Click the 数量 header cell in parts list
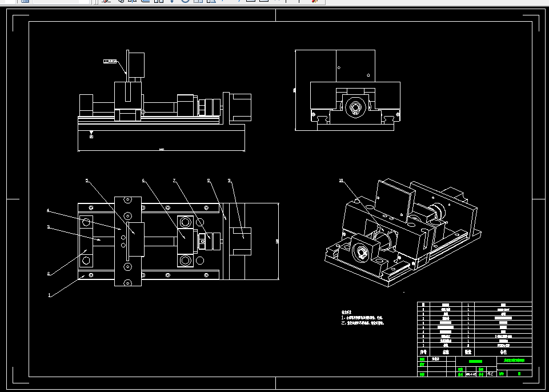549x392 pixels. [468, 352]
